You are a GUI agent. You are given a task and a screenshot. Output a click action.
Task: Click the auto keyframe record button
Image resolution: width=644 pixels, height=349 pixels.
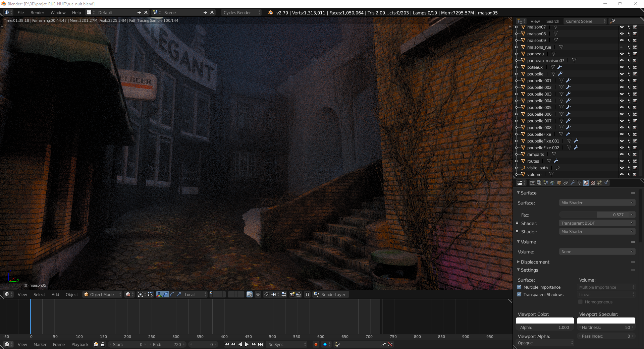point(316,344)
